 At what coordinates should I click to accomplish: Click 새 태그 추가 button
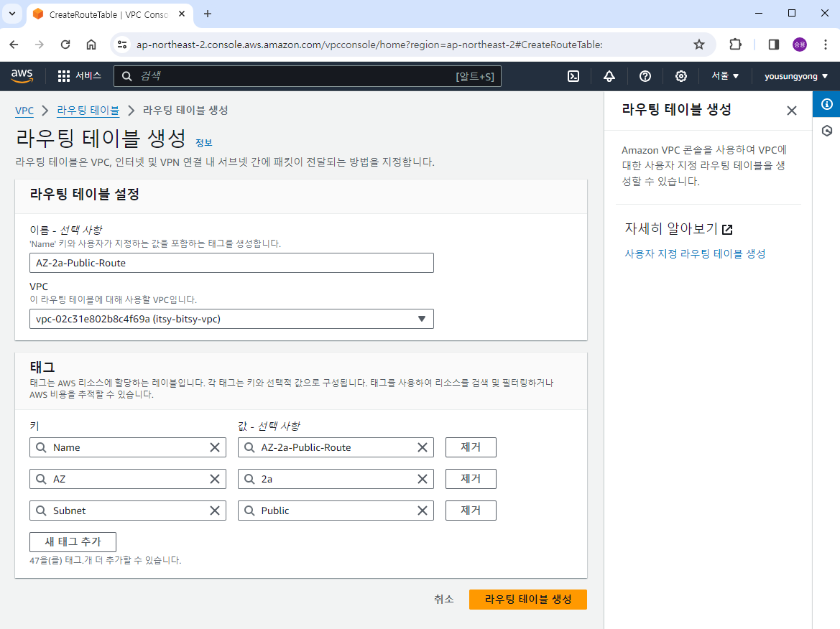coord(73,541)
